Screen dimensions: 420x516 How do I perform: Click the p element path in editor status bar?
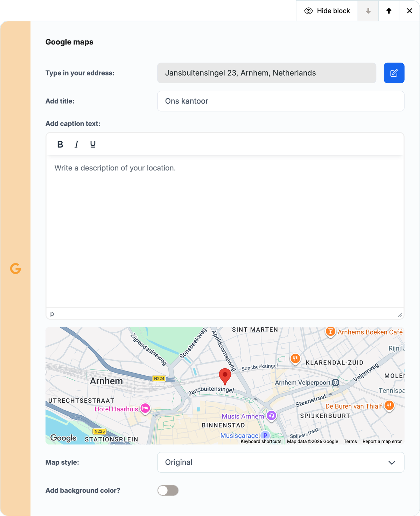click(52, 314)
